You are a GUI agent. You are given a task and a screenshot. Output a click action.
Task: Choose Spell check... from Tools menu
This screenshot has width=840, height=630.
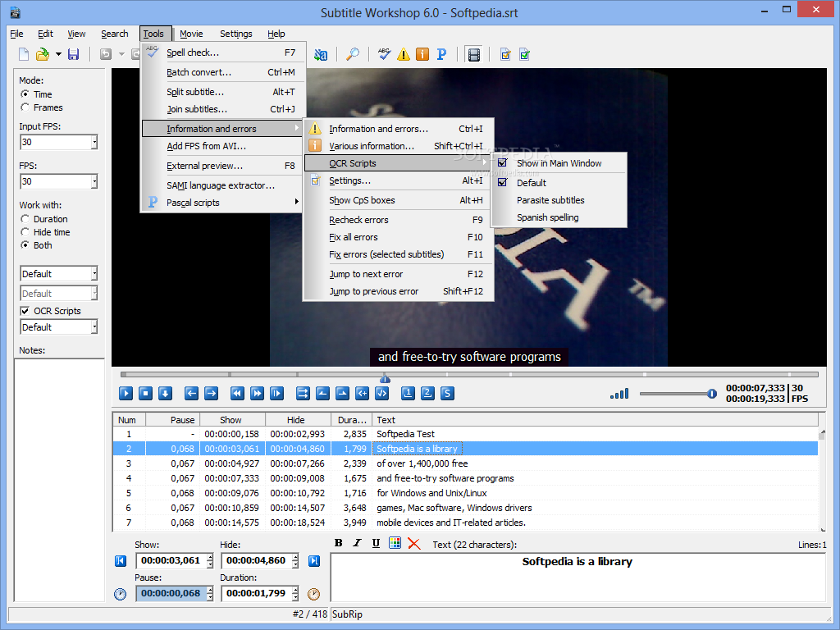[x=223, y=52]
